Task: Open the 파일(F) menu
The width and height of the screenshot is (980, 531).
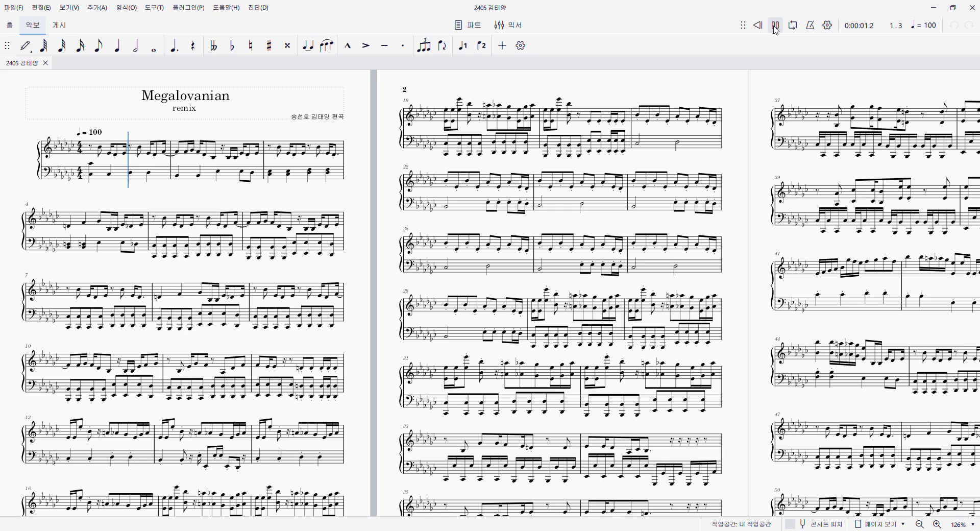Action: click(x=14, y=8)
